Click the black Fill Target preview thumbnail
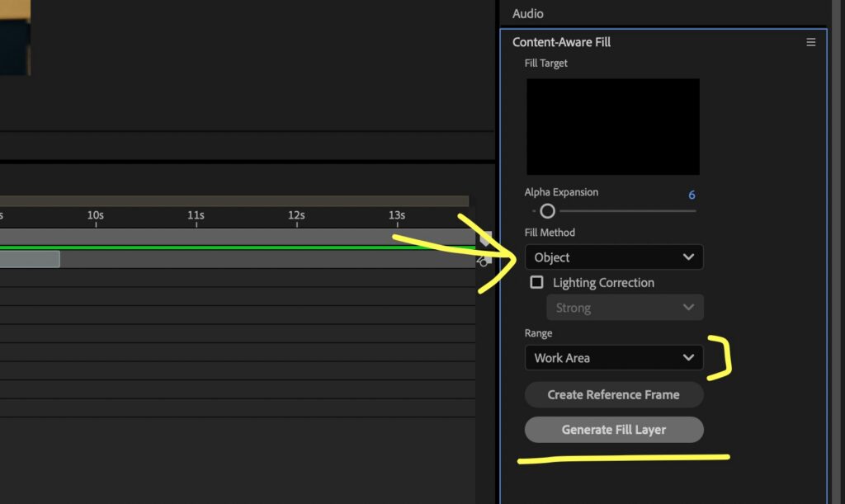 pyautogui.click(x=612, y=126)
